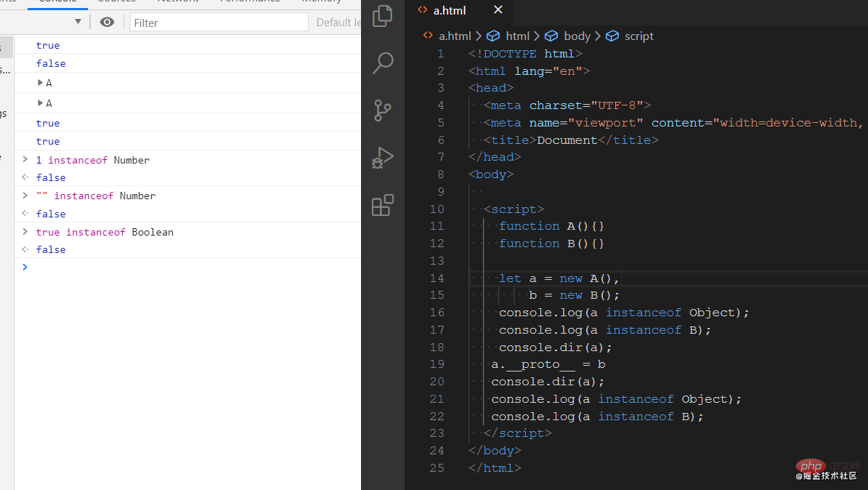This screenshot has height=490, width=868.
Task: Open Run and Debug icon
Action: (383, 158)
